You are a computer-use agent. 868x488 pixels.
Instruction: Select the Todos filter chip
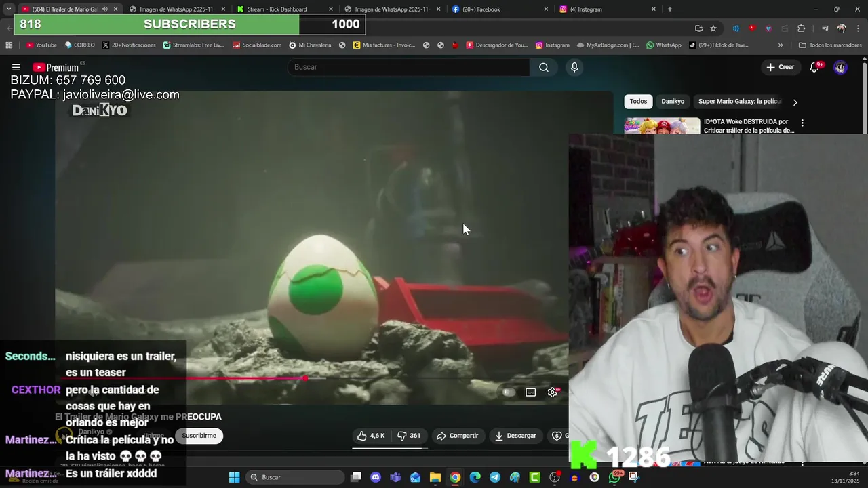(x=638, y=101)
